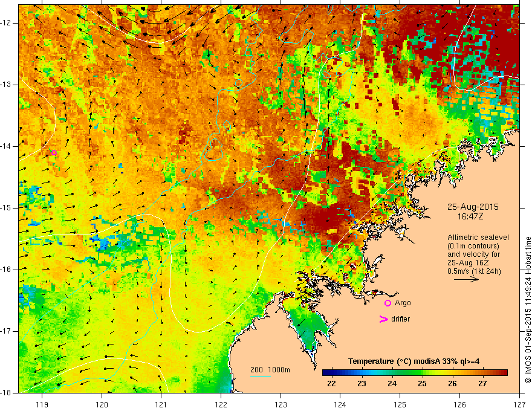The height and width of the screenshot is (411, 532).
Task: Click the temperature color bar
Action: click(415, 373)
